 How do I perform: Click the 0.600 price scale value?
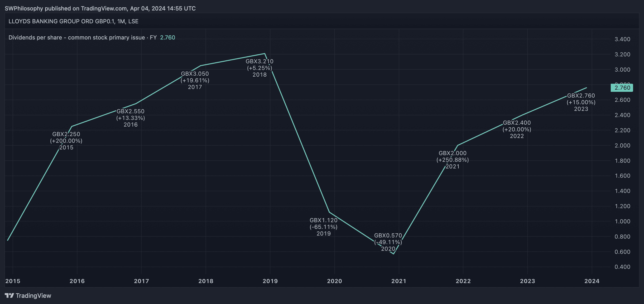(x=623, y=252)
